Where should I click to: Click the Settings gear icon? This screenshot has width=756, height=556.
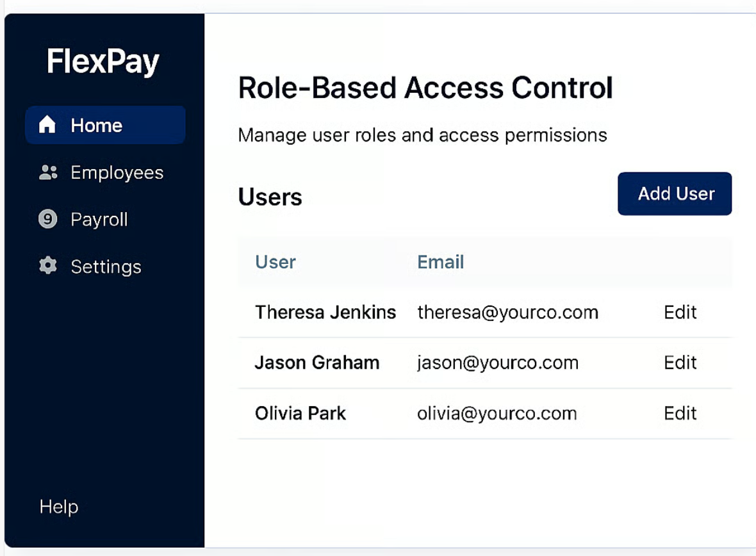tap(48, 266)
